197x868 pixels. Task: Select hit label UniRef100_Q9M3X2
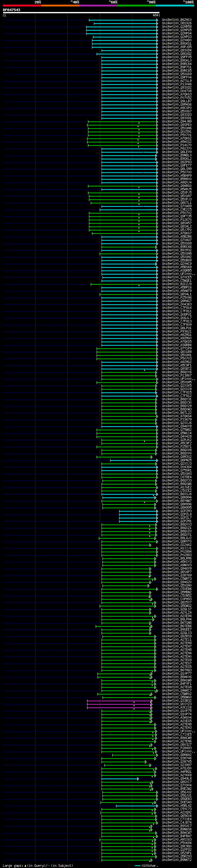click(x=177, y=457)
